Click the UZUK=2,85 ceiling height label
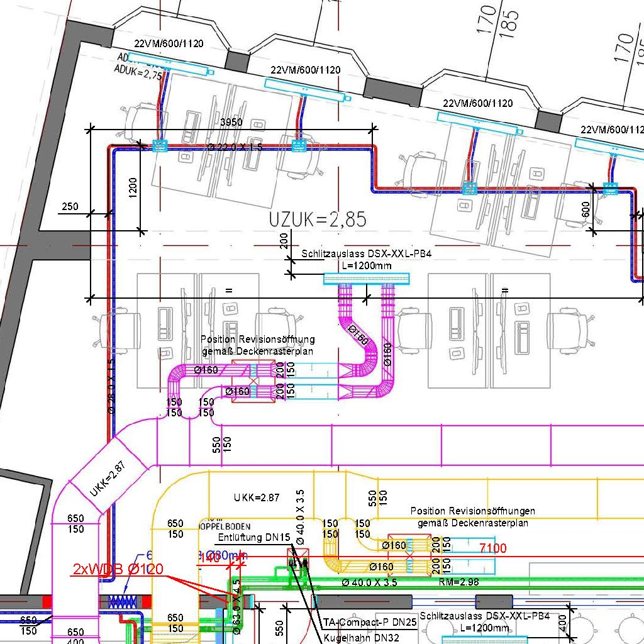 pos(318,219)
